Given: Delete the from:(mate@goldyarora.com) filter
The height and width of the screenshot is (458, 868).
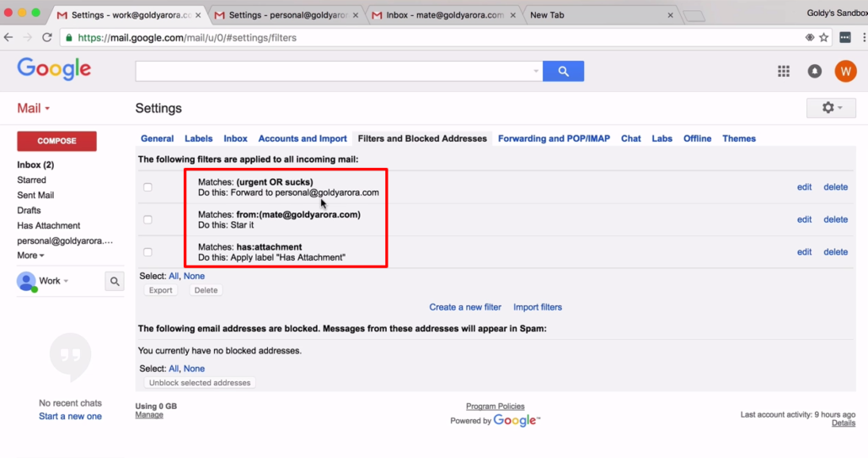Looking at the screenshot, I should point(835,220).
